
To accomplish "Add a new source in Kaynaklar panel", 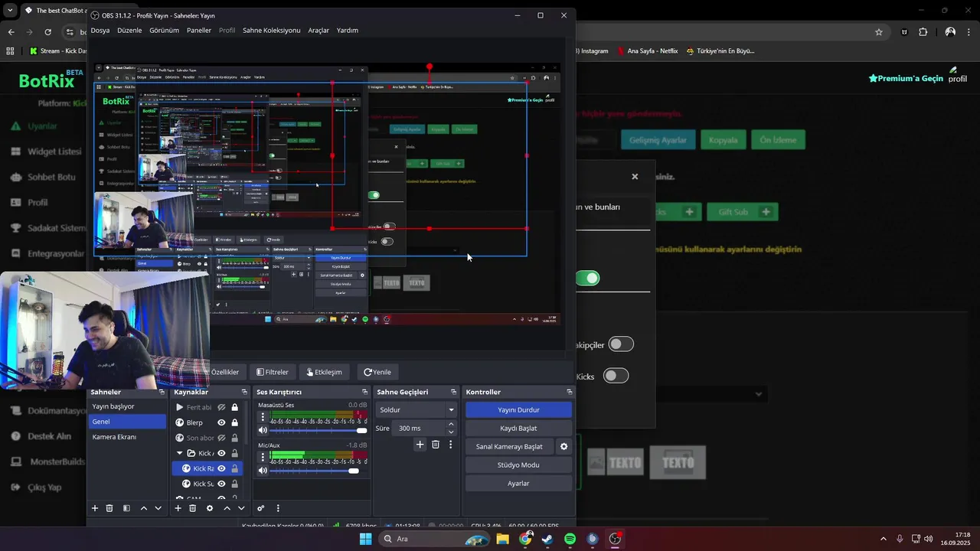I will tap(178, 508).
